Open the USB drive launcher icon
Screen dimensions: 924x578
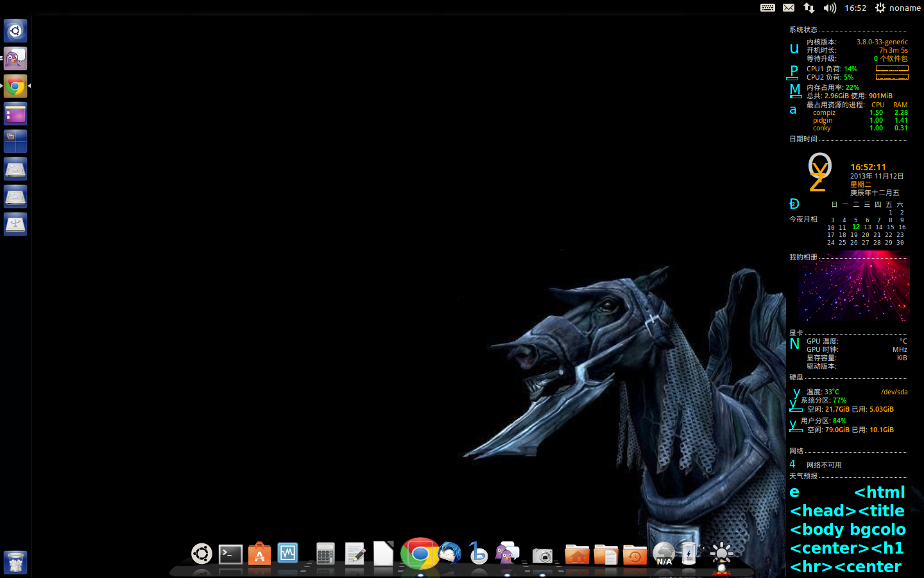pos(15,224)
